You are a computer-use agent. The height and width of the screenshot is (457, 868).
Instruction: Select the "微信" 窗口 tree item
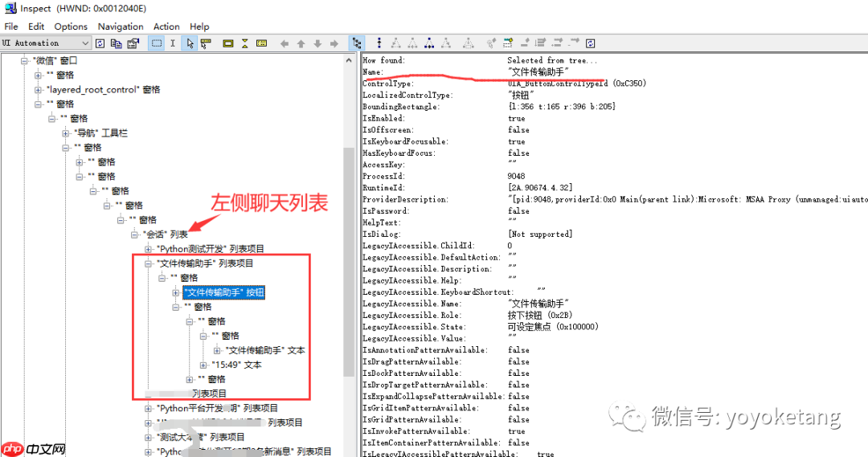coord(55,61)
